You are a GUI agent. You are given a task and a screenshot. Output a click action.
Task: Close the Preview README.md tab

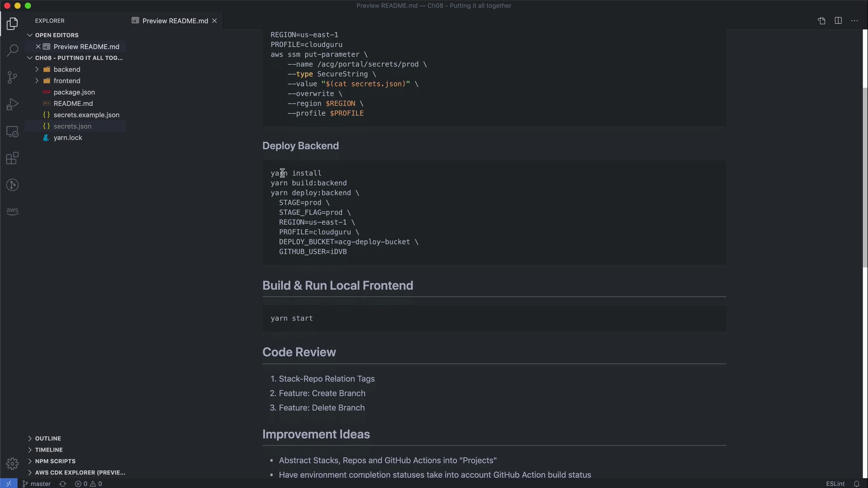pos(215,21)
